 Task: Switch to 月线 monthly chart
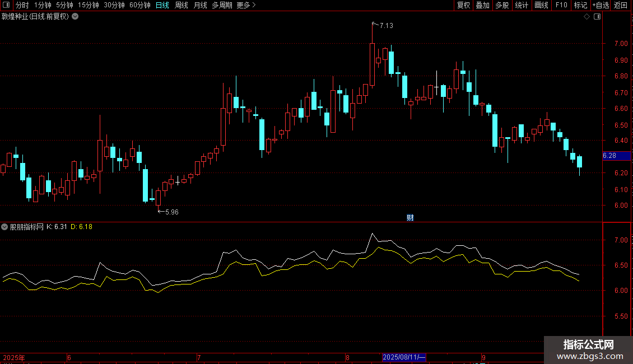[x=200, y=5]
